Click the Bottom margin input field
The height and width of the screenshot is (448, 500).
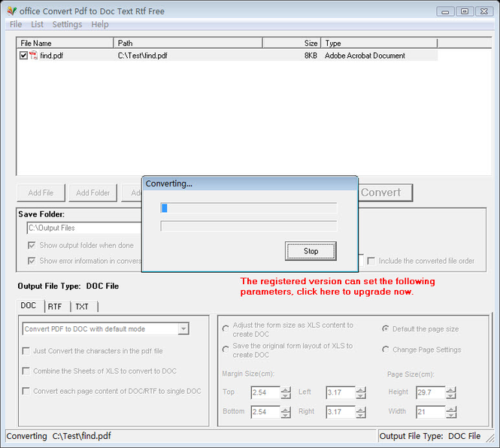coord(265,412)
